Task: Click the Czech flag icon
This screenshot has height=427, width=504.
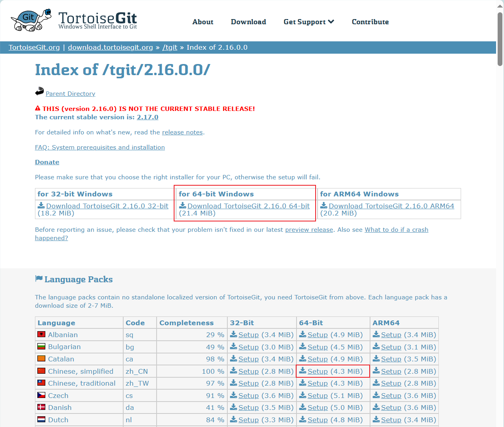Action: [41, 395]
